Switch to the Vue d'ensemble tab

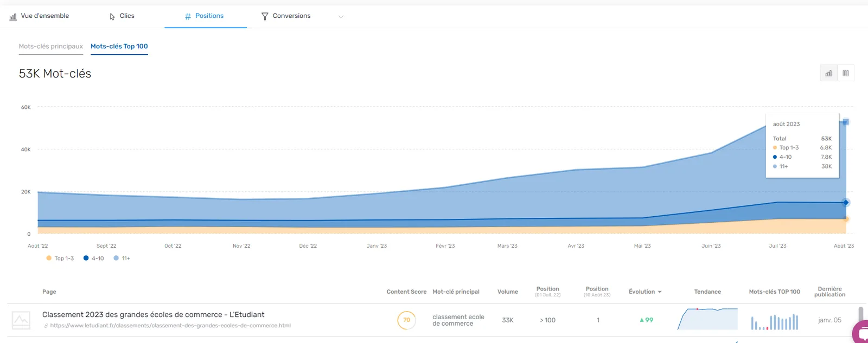click(39, 16)
